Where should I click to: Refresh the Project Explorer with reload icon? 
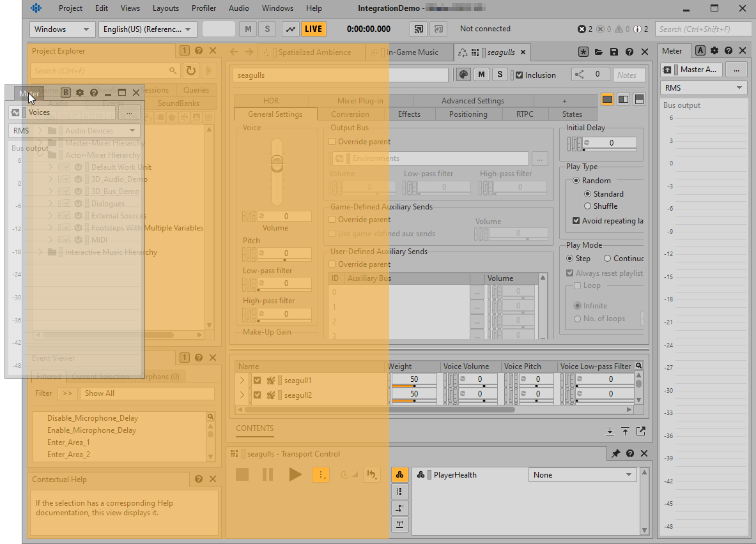tap(191, 70)
